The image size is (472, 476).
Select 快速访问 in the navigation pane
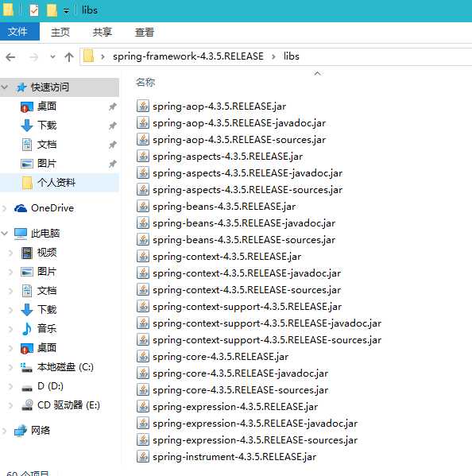(50, 87)
